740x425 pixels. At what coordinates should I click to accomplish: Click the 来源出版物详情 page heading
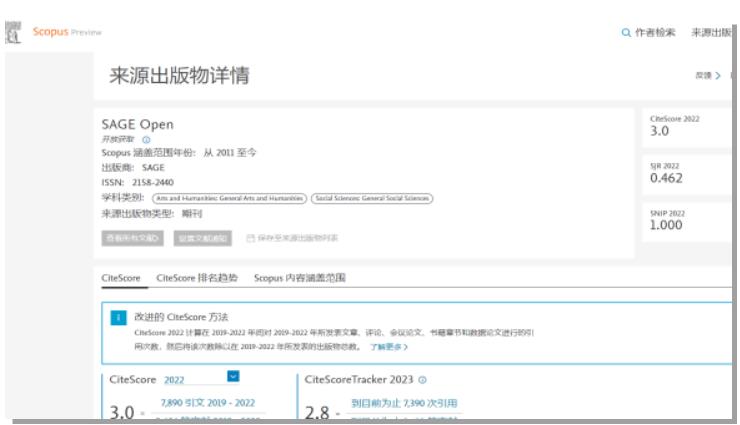pyautogui.click(x=179, y=75)
